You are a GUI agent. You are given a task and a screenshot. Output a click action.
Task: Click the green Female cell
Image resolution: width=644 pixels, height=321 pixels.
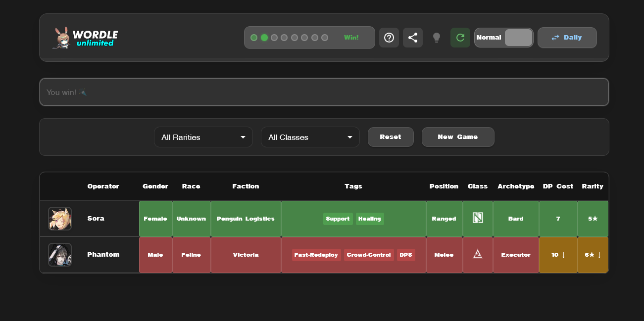click(155, 219)
